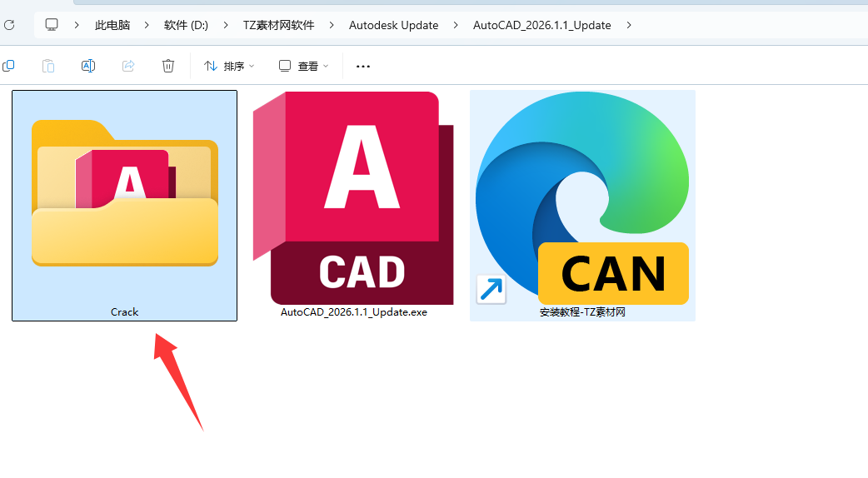
Task: Open the 排序 sort dropdown
Action: pos(229,67)
